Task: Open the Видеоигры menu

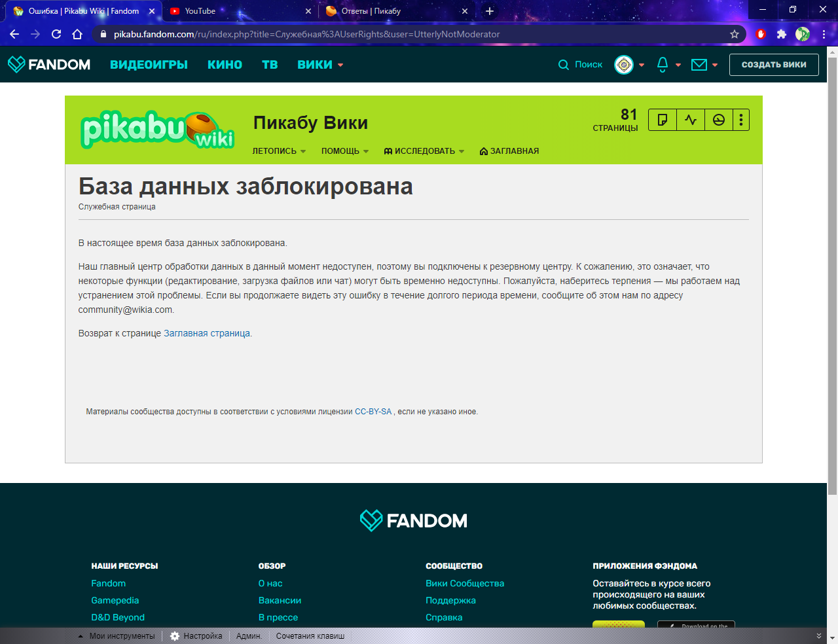Action: (149, 65)
